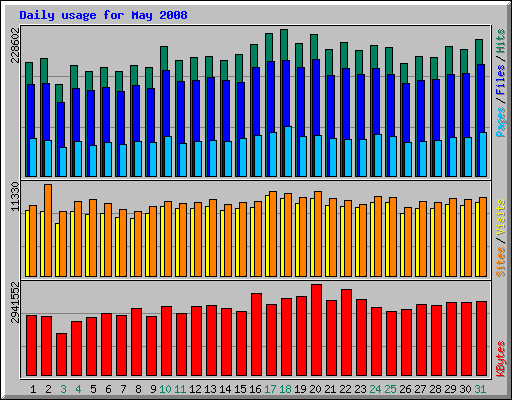Click the cyan pages bar for day 18
The height and width of the screenshot is (400, 512).
click(x=288, y=151)
